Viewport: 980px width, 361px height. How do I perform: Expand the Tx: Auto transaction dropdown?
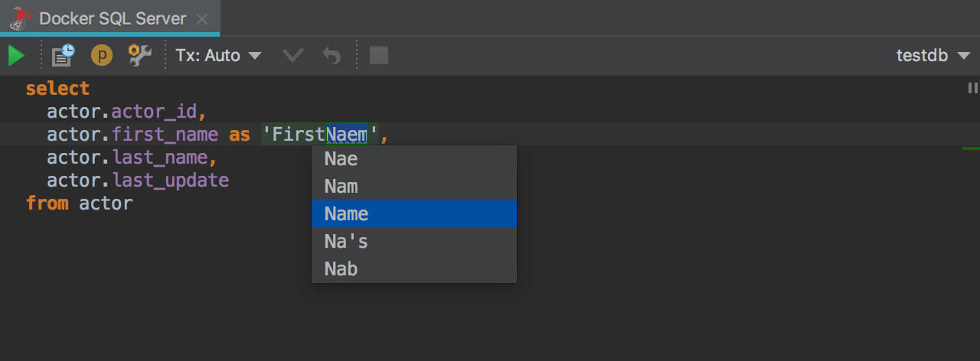click(218, 56)
